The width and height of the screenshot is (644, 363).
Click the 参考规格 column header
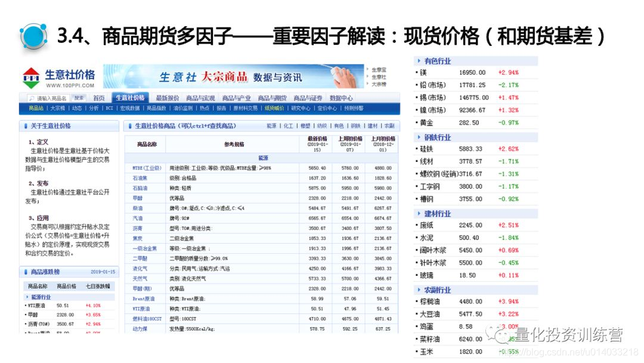pos(234,144)
